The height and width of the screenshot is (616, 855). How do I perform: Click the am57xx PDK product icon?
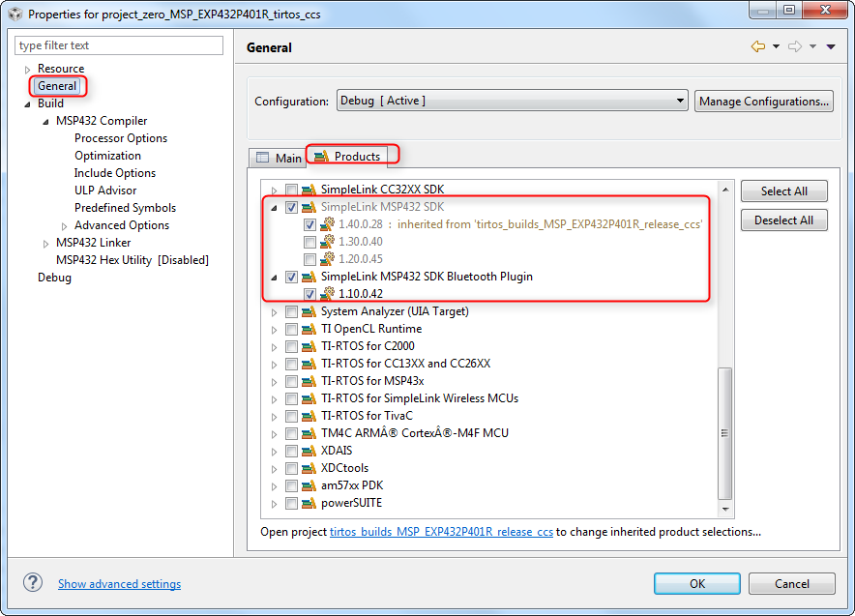tap(310, 486)
